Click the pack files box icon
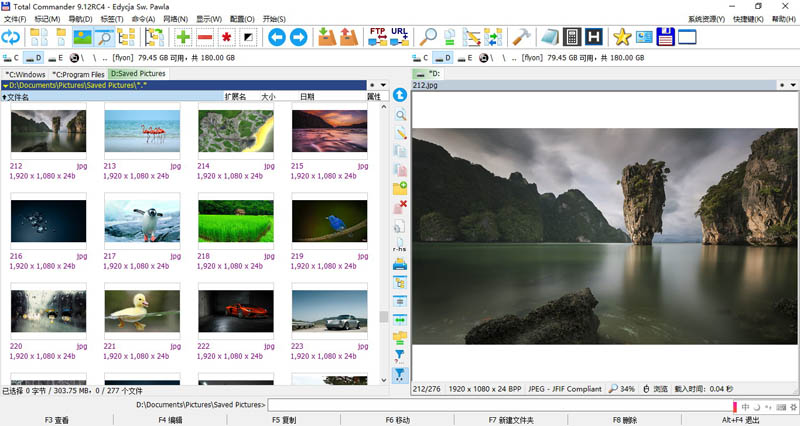This screenshot has height=426, width=800. pos(327,37)
